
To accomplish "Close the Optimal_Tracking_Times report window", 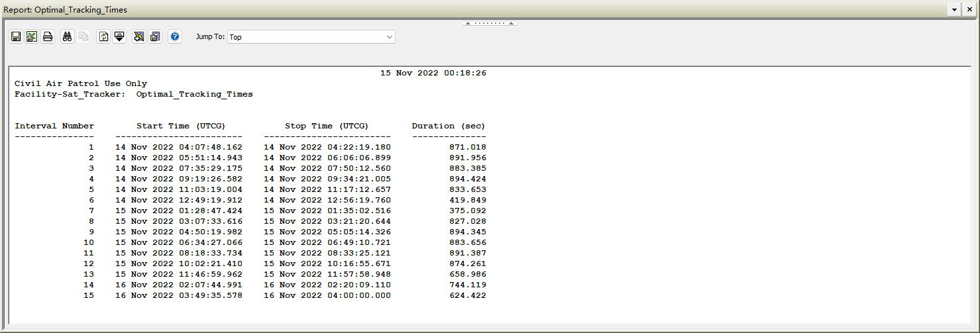I will [970, 10].
